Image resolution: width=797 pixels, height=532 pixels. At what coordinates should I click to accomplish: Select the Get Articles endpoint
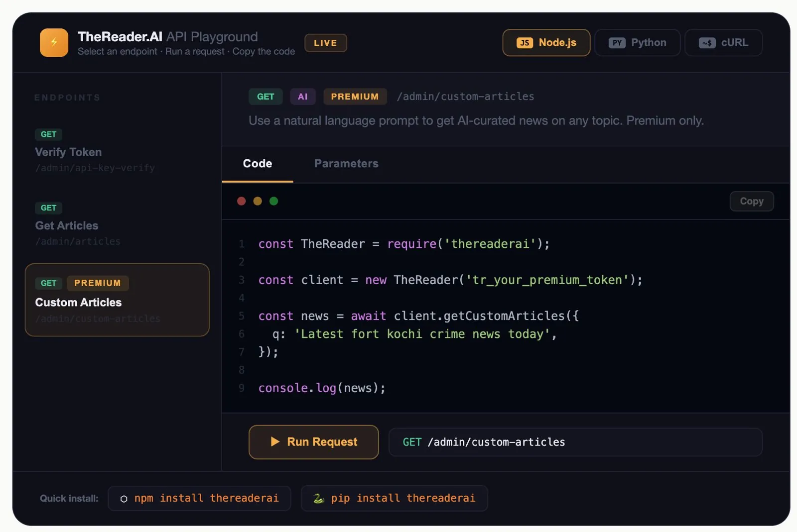click(117, 225)
